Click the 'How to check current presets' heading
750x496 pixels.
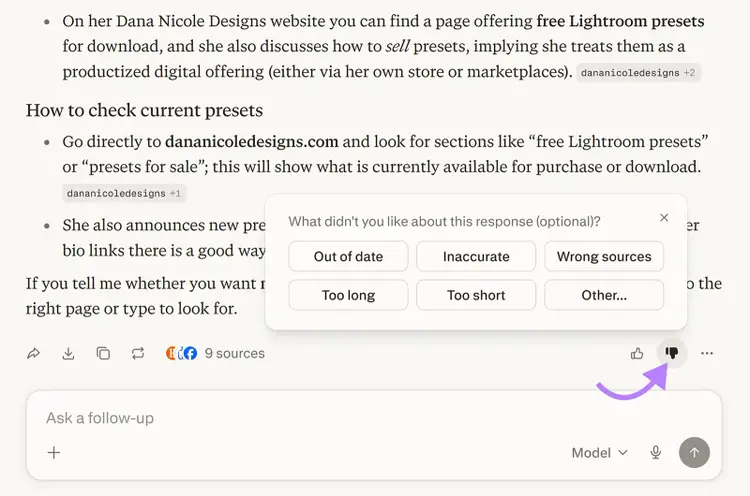pyautogui.click(x=144, y=110)
